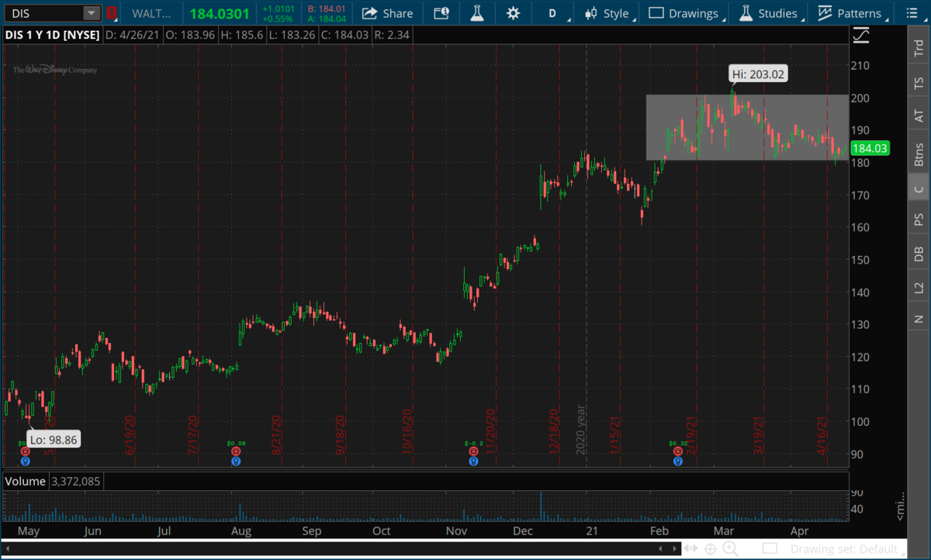Click the blue lightbulb event icon near May
Viewport: 931px width, 560px height.
pyautogui.click(x=26, y=461)
